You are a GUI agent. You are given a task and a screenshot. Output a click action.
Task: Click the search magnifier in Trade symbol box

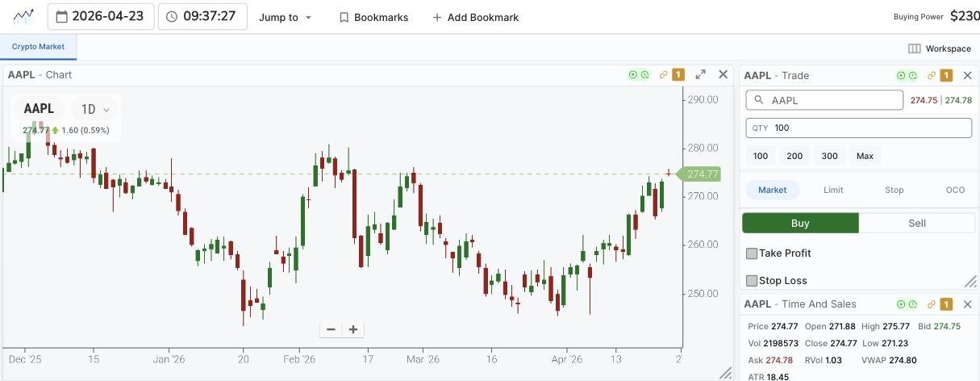coord(758,101)
